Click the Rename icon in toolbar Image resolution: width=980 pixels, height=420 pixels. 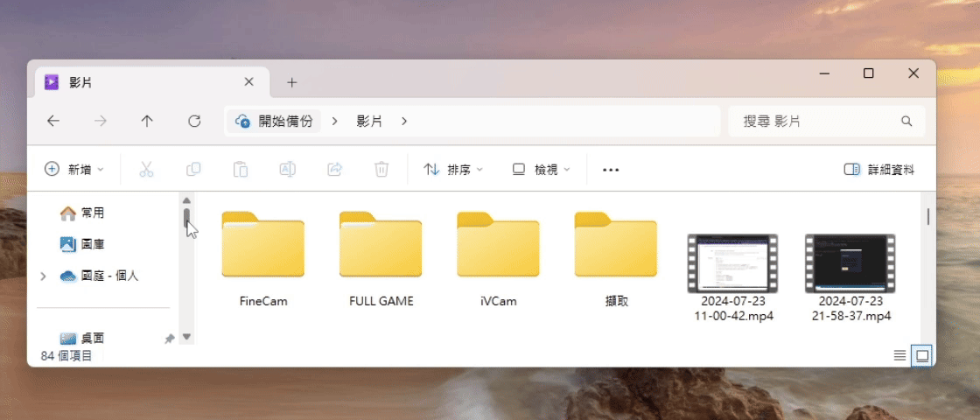[287, 170]
